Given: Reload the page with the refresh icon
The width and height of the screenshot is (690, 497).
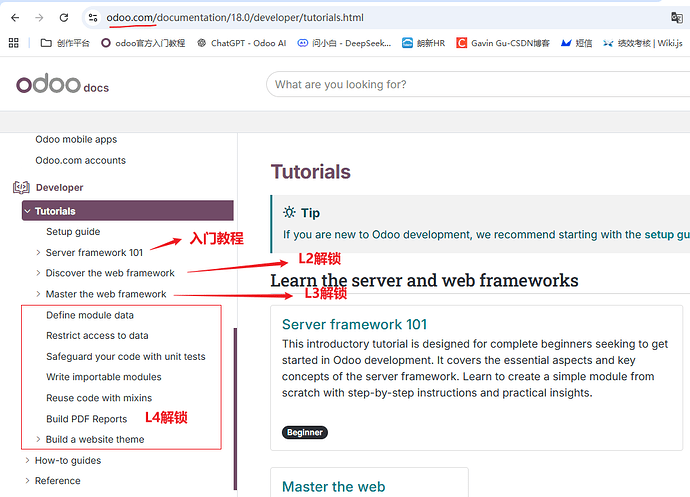Looking at the screenshot, I should point(64,18).
